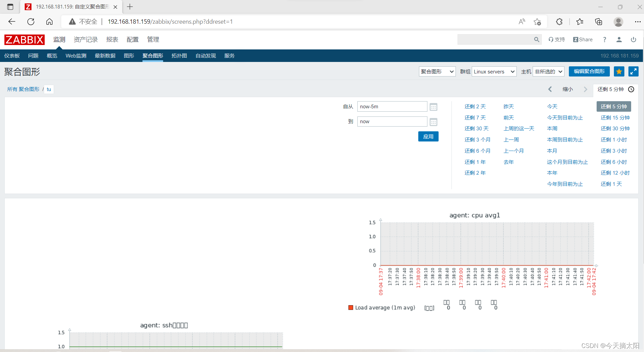The image size is (644, 352).
Task: Click the read aloud icon in address bar
Action: point(522,22)
